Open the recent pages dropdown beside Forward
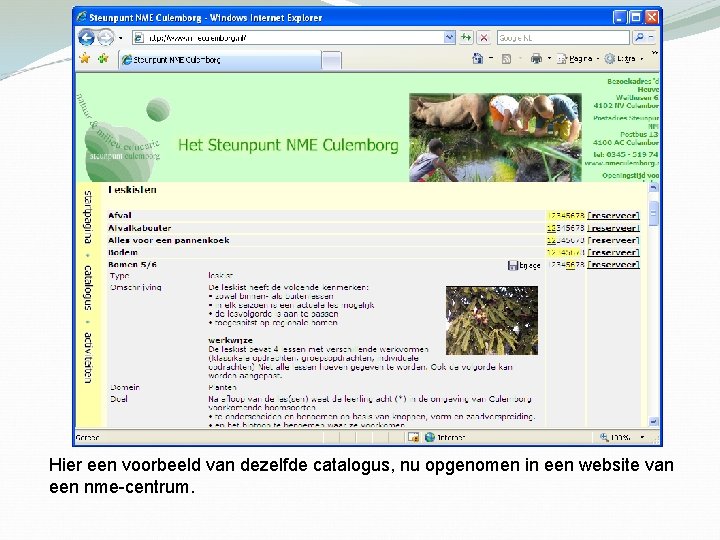The image size is (720, 540). [x=120, y=38]
